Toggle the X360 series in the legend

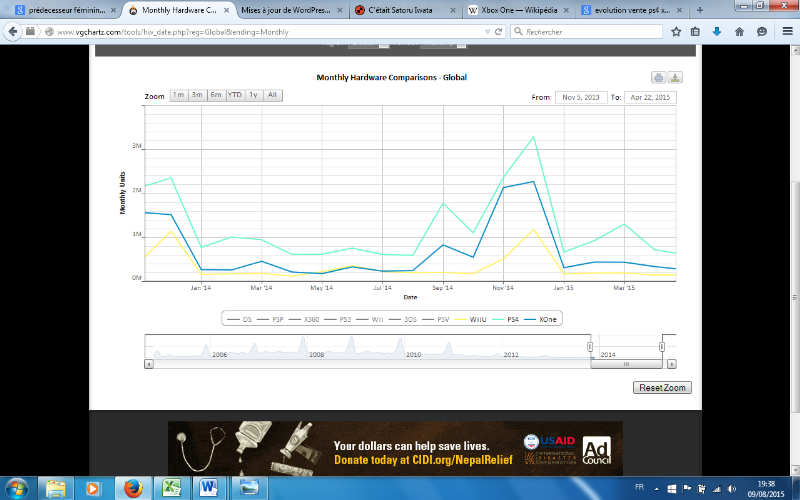coord(304,319)
